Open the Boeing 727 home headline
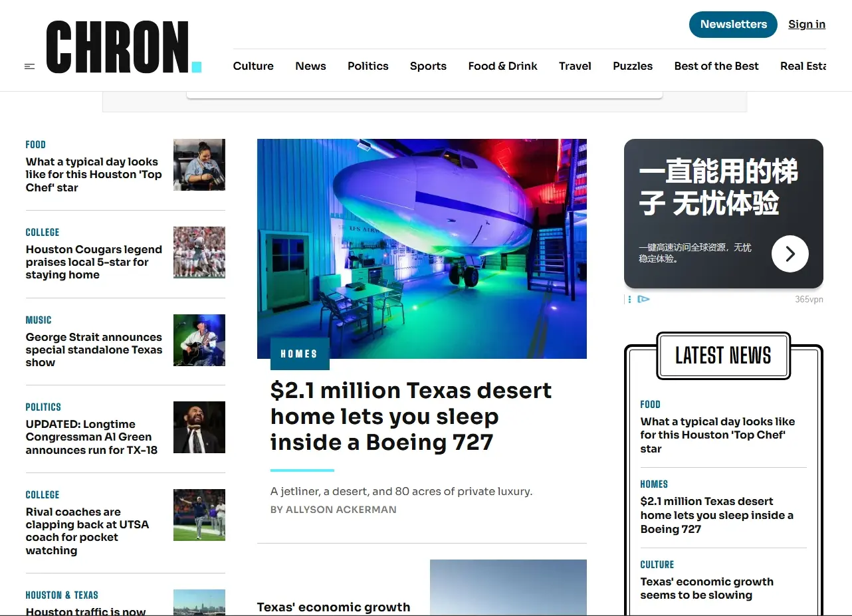 (x=410, y=416)
